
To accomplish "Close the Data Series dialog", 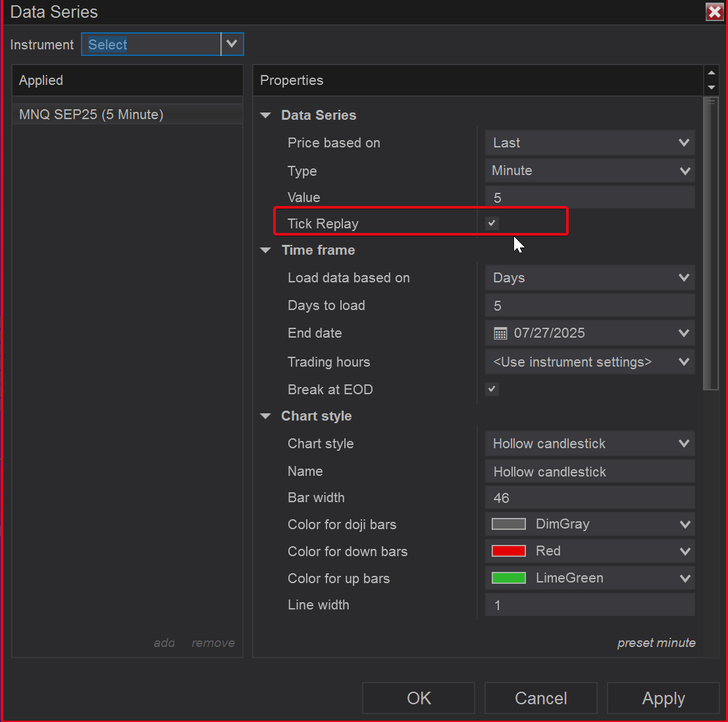I will tap(714, 12).
